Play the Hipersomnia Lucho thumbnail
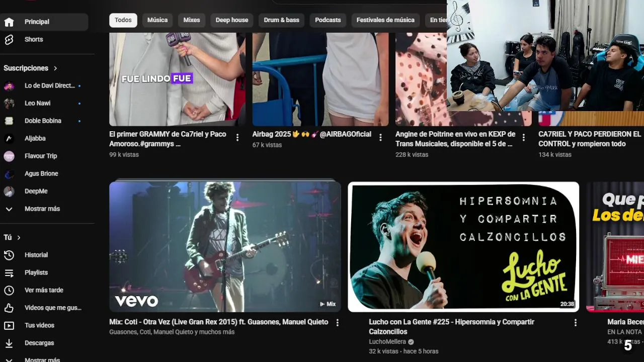644x362 pixels. tap(463, 247)
